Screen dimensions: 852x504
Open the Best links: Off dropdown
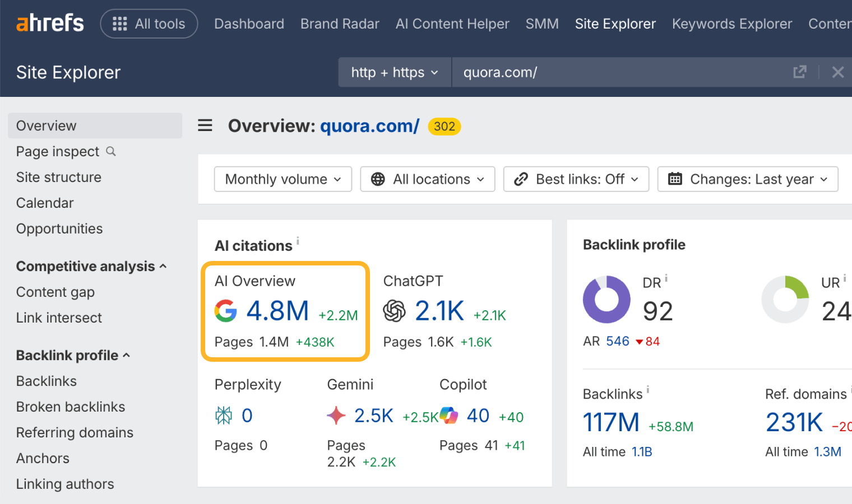[576, 179]
